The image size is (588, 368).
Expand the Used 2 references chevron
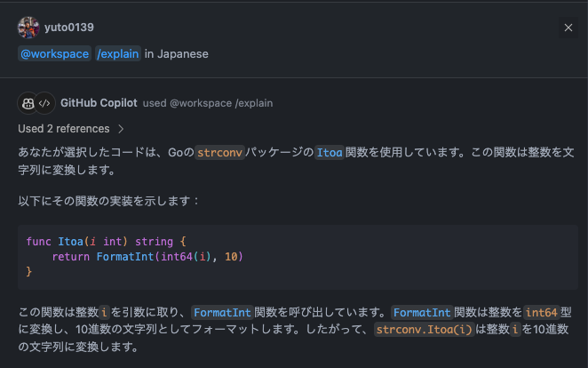[121, 129]
